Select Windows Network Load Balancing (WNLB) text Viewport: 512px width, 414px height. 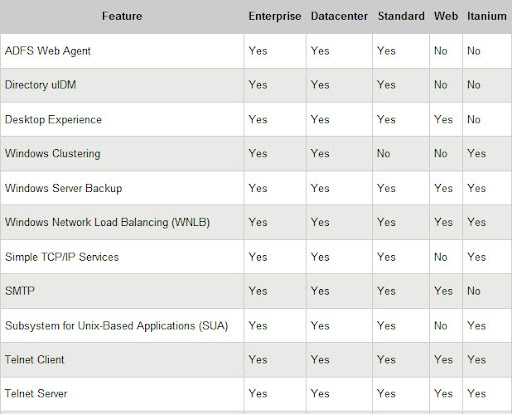107,222
